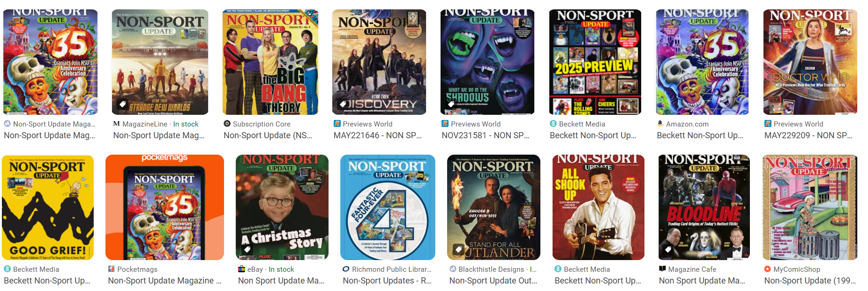Click product tag icon on Outlander cover
868x291 pixels.
(x=459, y=249)
